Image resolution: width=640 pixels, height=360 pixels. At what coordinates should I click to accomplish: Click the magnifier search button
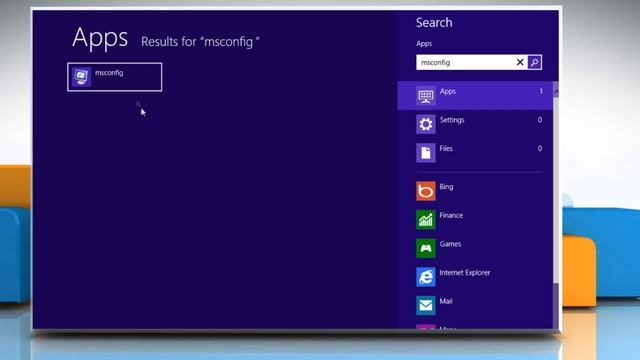click(x=534, y=62)
